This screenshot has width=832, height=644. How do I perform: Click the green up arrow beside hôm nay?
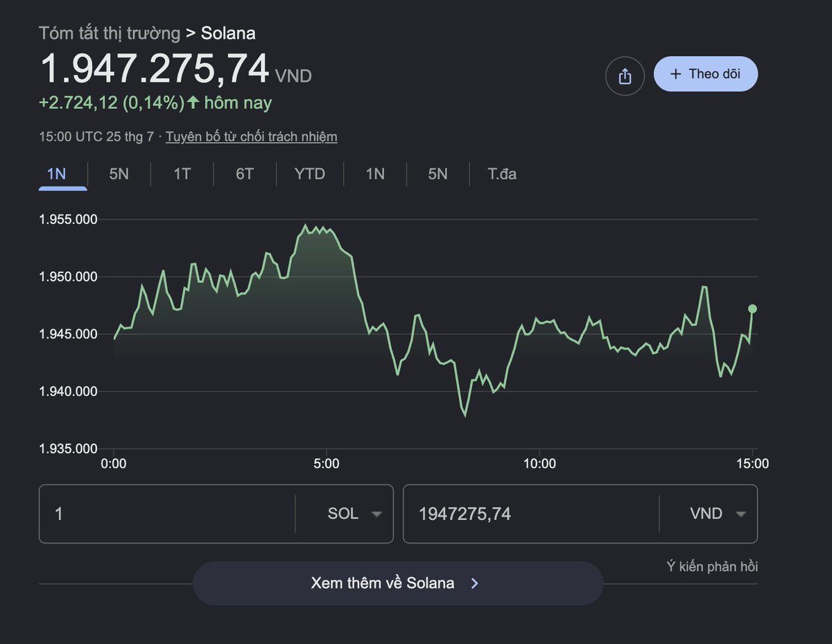coord(193,103)
